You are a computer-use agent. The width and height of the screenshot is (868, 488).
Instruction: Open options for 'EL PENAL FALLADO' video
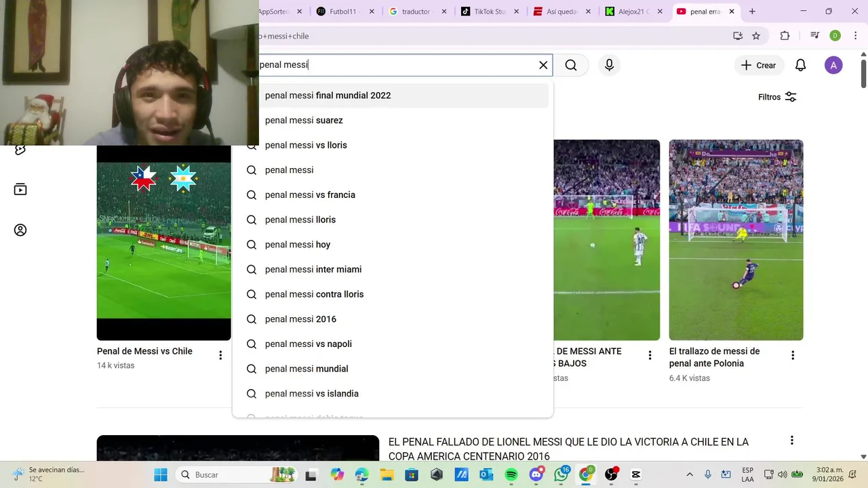pos(791,441)
